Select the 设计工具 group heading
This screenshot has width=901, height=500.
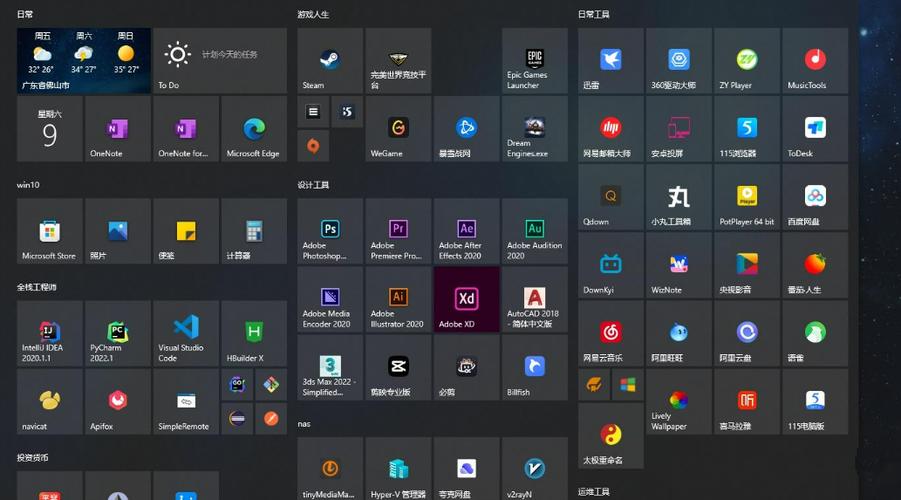313,185
